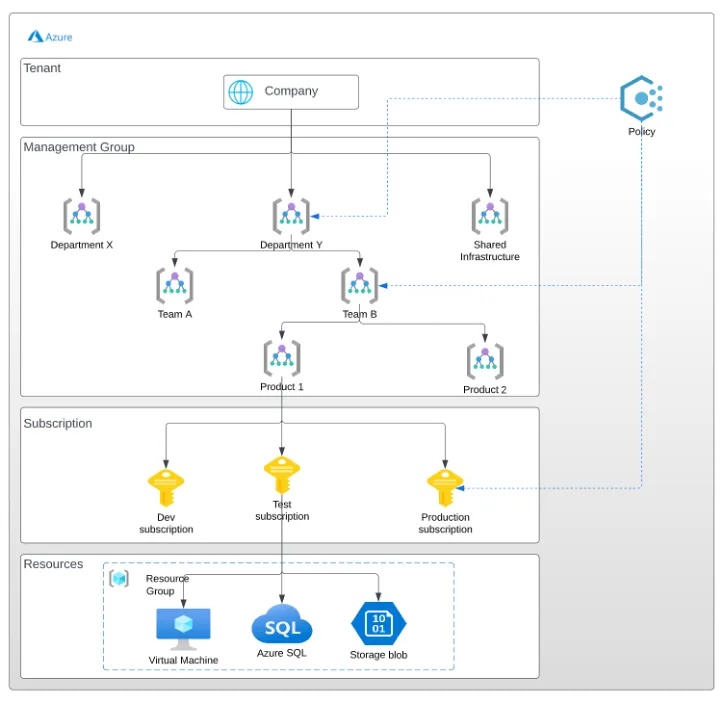Click the Team B label
Image resolution: width=724 pixels, height=704 pixels.
click(x=360, y=314)
